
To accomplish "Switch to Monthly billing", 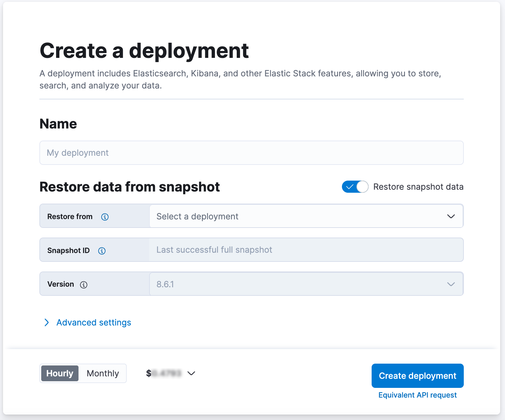I will click(x=102, y=373).
